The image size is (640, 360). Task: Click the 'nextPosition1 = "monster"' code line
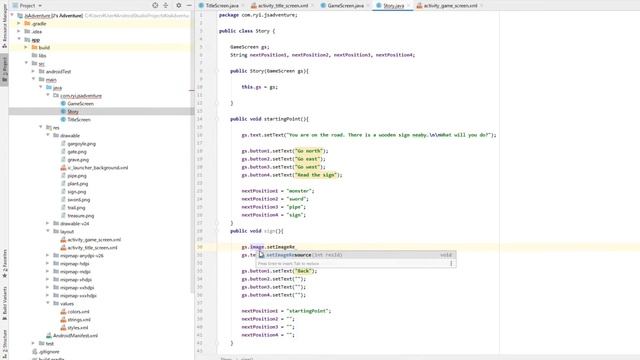(278, 191)
